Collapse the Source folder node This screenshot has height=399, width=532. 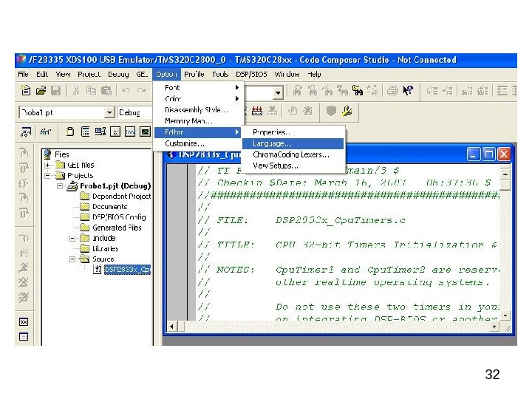(72, 259)
